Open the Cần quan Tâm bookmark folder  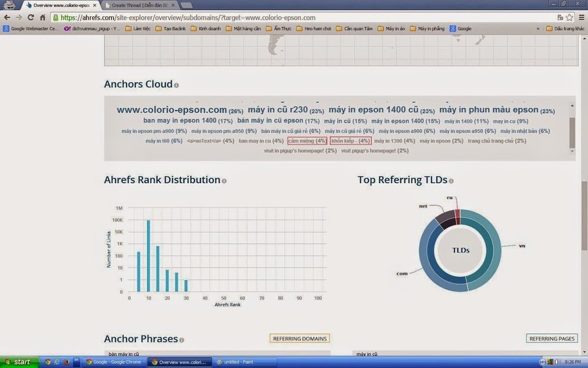[x=355, y=28]
